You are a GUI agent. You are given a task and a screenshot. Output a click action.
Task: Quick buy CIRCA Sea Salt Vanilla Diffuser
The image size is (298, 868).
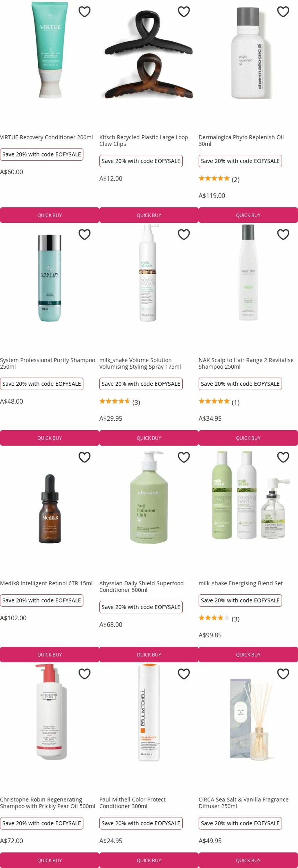click(x=248, y=860)
